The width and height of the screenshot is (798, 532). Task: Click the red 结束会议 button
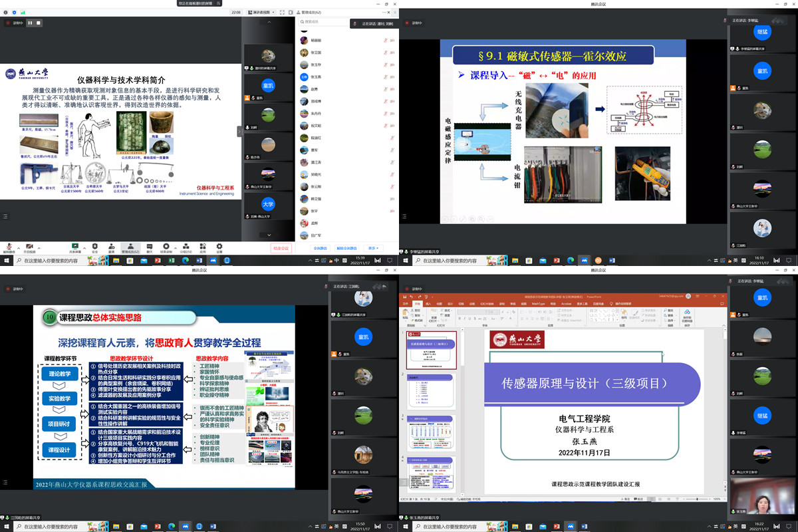click(x=281, y=248)
